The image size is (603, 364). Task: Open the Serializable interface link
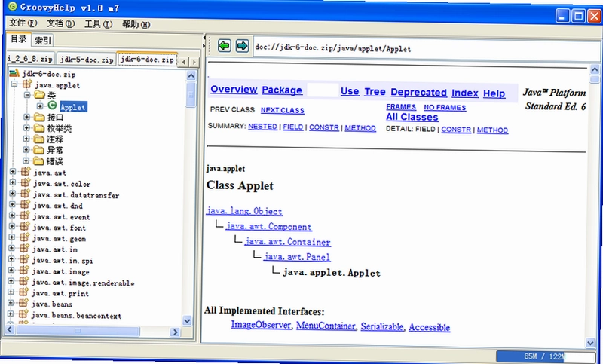(x=382, y=326)
